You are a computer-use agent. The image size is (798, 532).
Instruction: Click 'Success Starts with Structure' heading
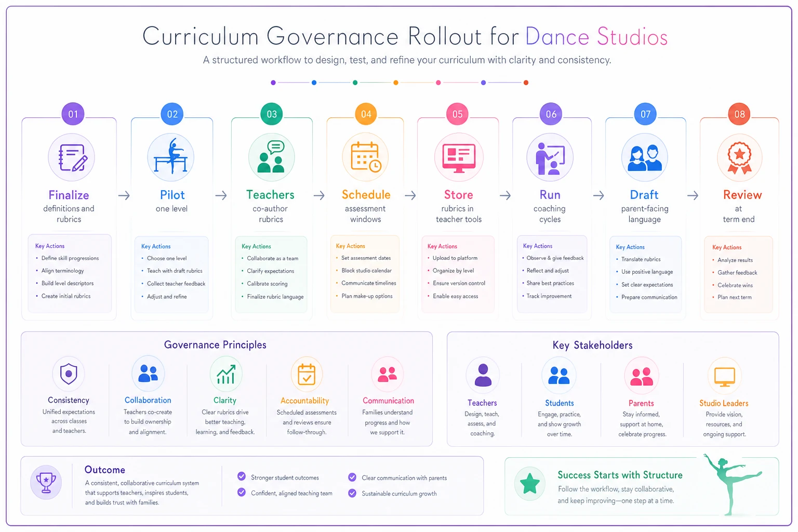[620, 475]
